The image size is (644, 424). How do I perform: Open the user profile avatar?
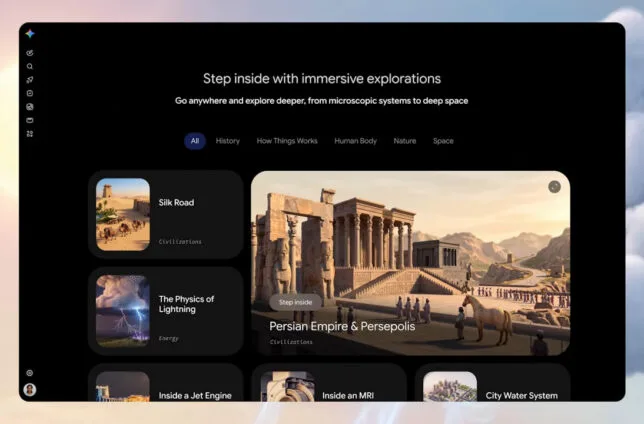tap(30, 389)
